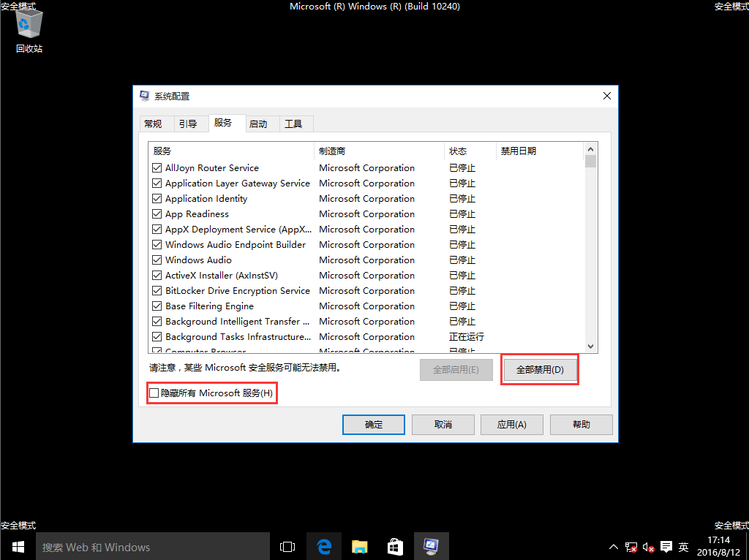Close the 系统配置 dialog
Screen dimensions: 749x560
click(x=606, y=96)
